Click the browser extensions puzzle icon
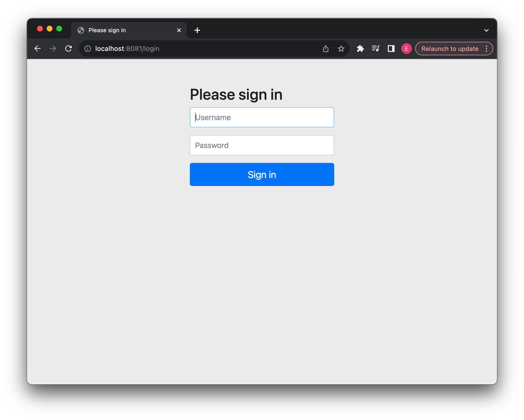Viewport: 524px width, 420px height. 360,49
